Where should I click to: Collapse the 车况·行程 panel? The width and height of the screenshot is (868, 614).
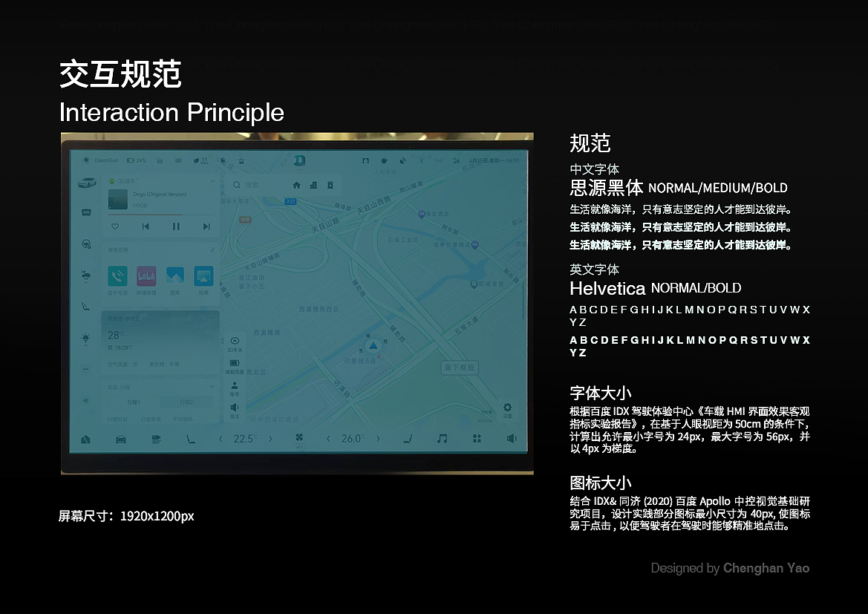pos(212,386)
